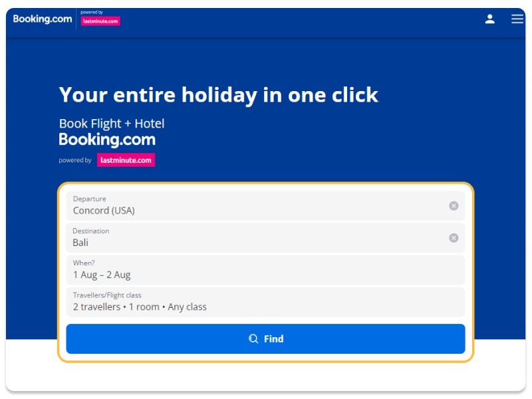Screen dimensions: 532x399
Task: Click Book Flight + Hotel text
Action: click(x=111, y=124)
